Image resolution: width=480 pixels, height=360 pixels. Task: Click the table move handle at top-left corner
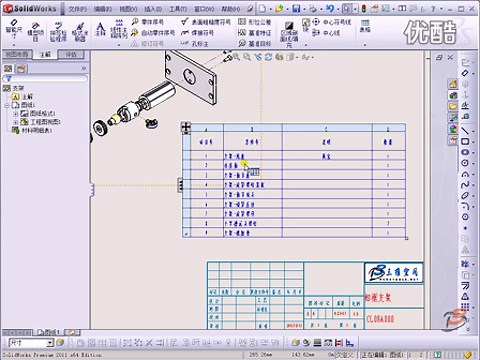(x=186, y=127)
